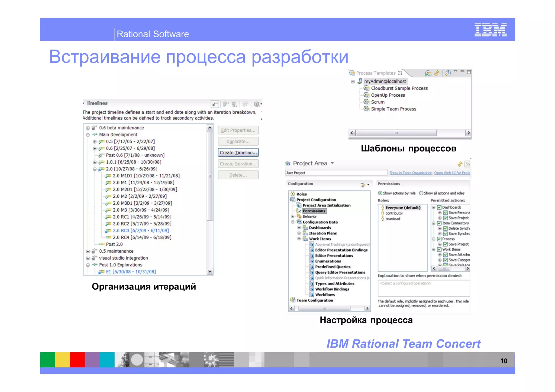Click 2.0 RC3 current iteration icon
The width and height of the screenshot is (555, 392).
pos(108,231)
